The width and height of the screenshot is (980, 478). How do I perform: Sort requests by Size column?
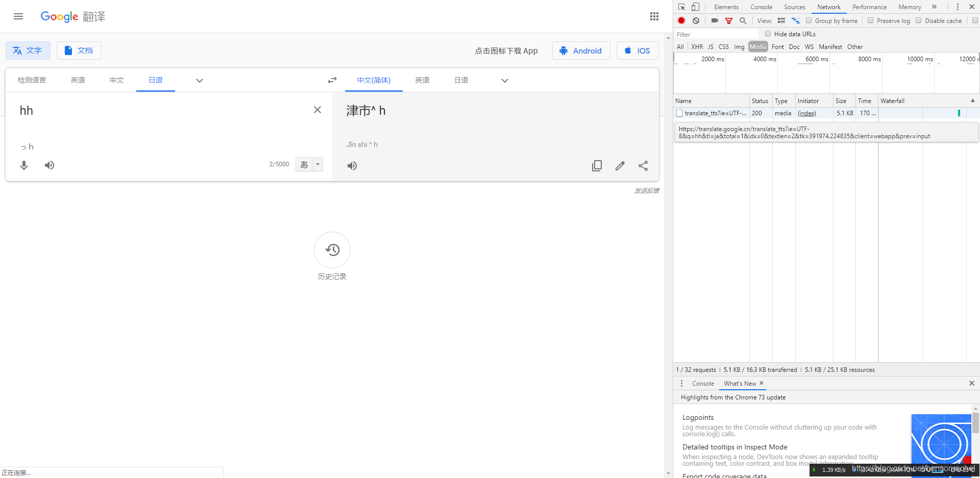click(844, 100)
